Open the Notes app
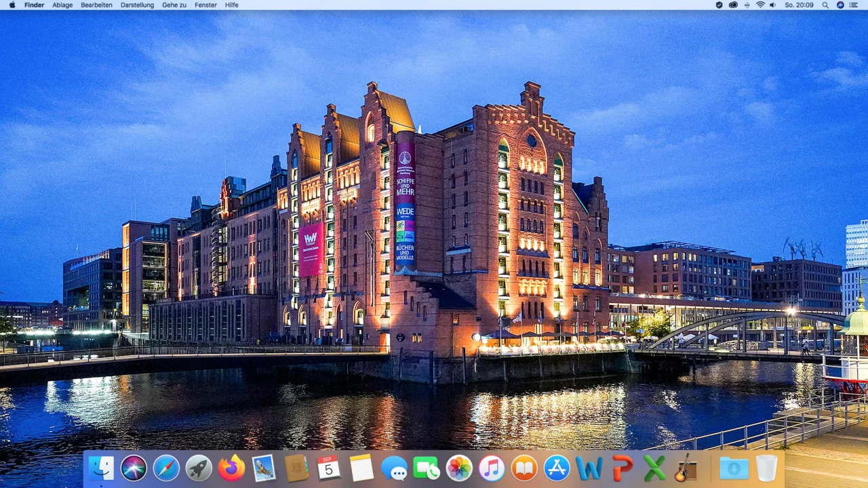 [361, 468]
